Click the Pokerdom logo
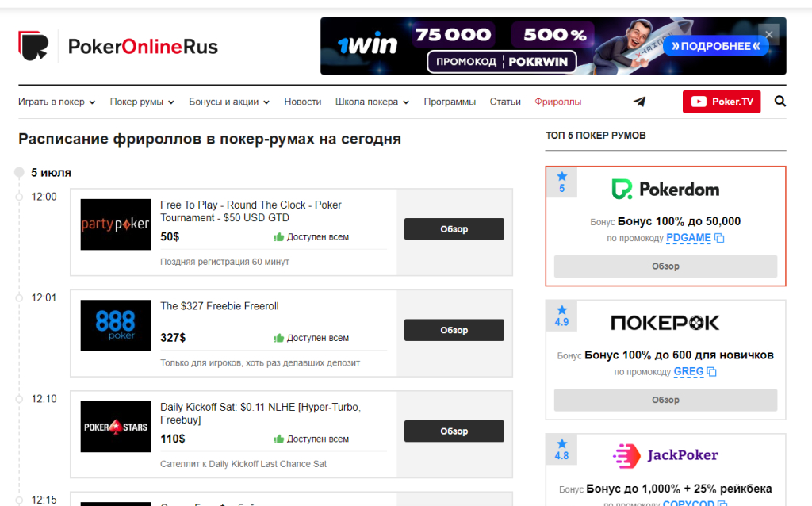Viewport: 812px width, 506px height. [665, 189]
